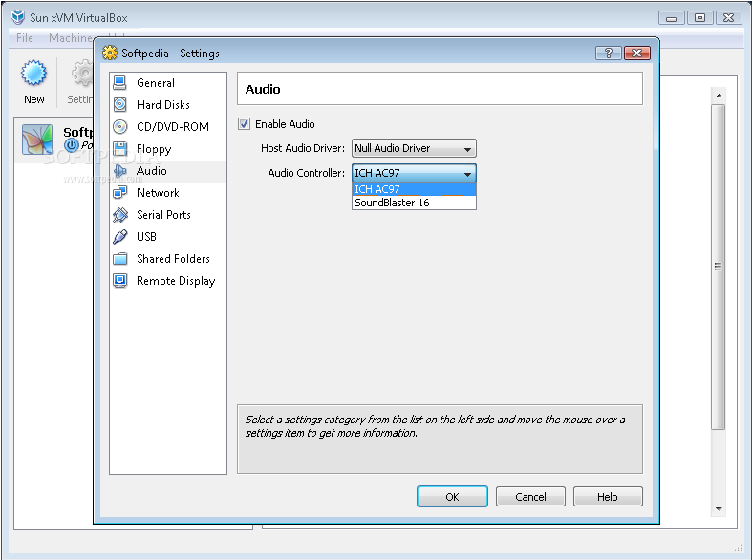Viewport: 753px width, 560px height.
Task: Click scroll up arrow in main window
Action: (x=719, y=96)
